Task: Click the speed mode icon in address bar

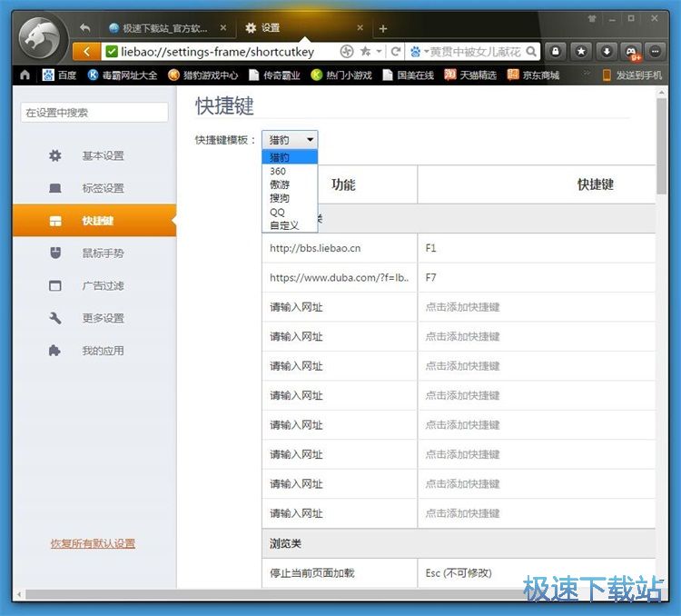Action: pos(347,52)
